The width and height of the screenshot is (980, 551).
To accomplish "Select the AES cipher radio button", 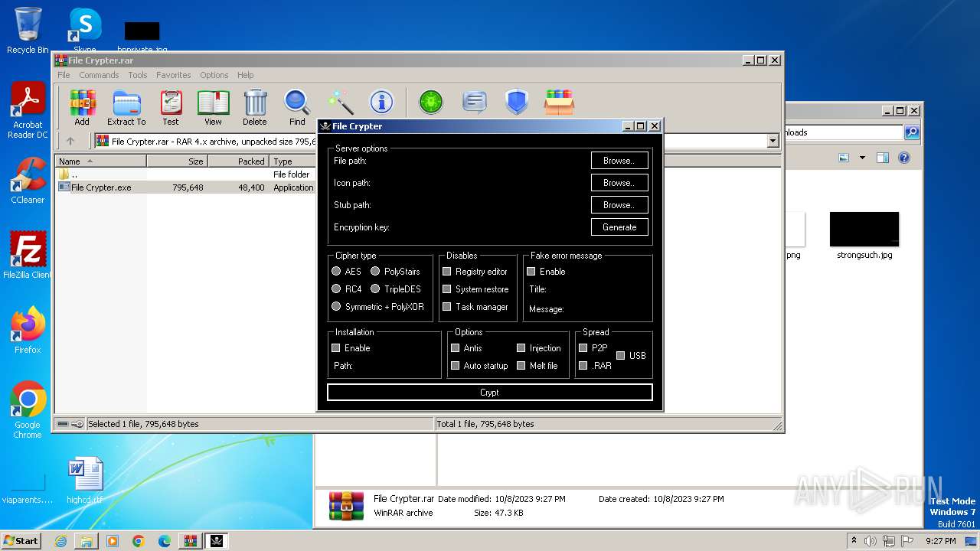I will tap(336, 271).
